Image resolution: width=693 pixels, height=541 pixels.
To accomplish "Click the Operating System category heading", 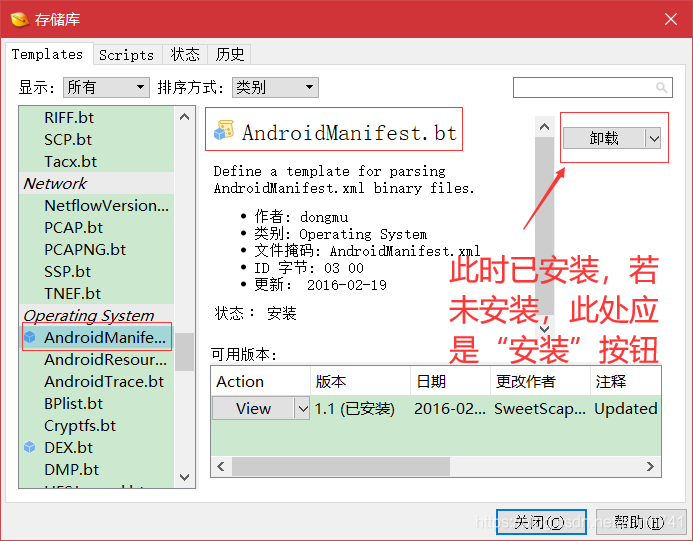I will tap(96, 316).
